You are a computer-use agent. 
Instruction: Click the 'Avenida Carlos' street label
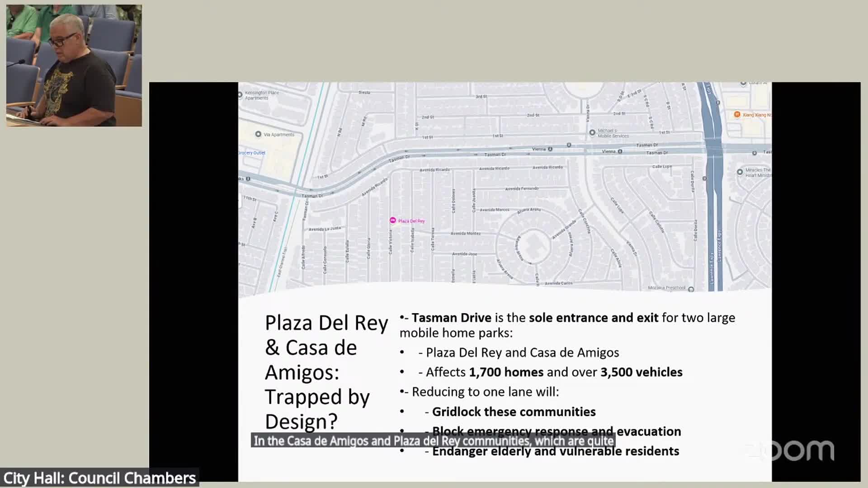click(x=558, y=283)
